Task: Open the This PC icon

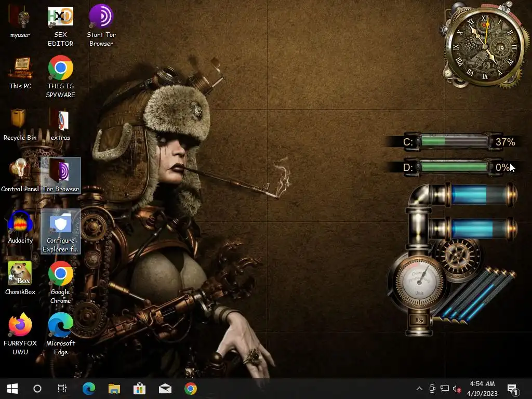Action: click(20, 73)
